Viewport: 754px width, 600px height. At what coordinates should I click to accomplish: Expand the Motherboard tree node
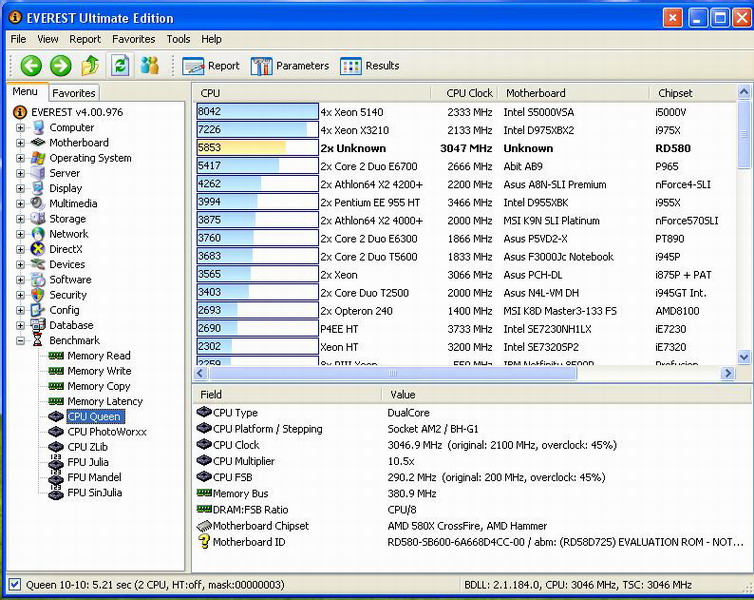[x=20, y=143]
